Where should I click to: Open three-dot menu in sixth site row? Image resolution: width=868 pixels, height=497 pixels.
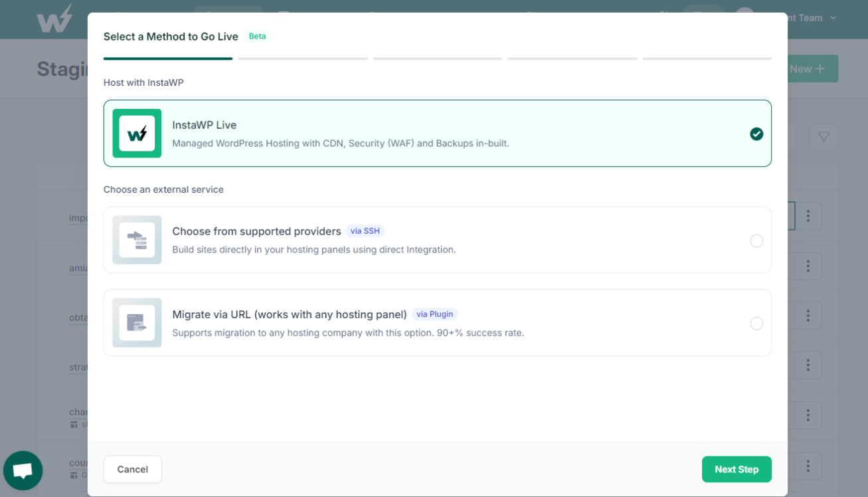click(x=808, y=466)
